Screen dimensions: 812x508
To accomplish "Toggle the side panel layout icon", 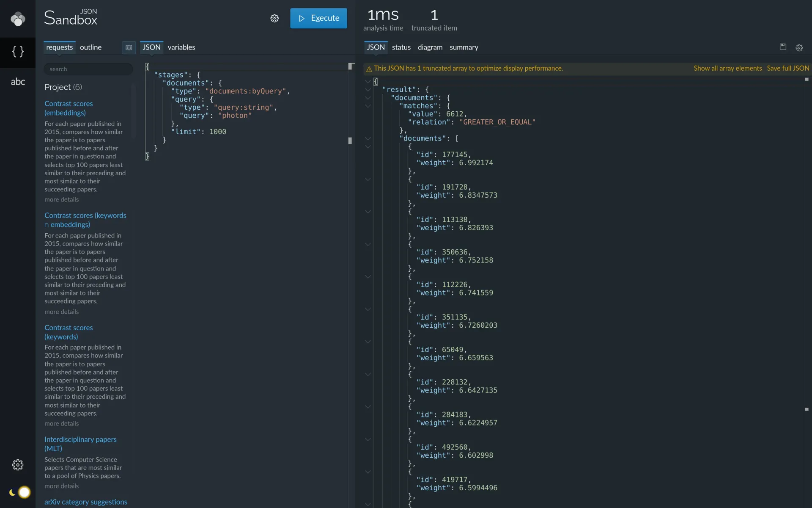I will (129, 47).
